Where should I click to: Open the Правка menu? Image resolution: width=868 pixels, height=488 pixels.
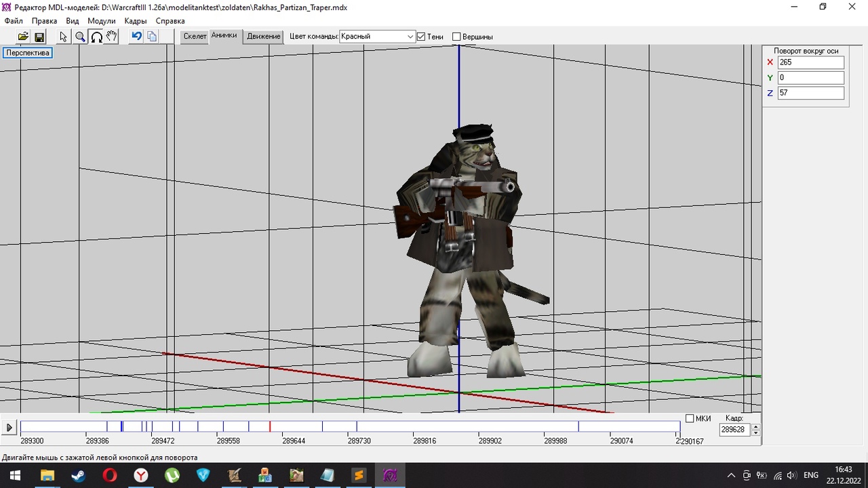[45, 21]
